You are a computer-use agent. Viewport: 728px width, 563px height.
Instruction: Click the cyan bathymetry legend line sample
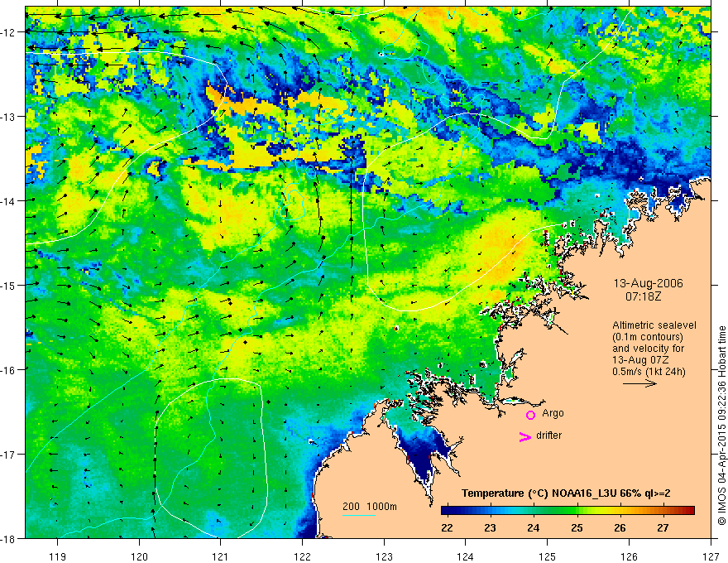pyautogui.click(x=358, y=515)
